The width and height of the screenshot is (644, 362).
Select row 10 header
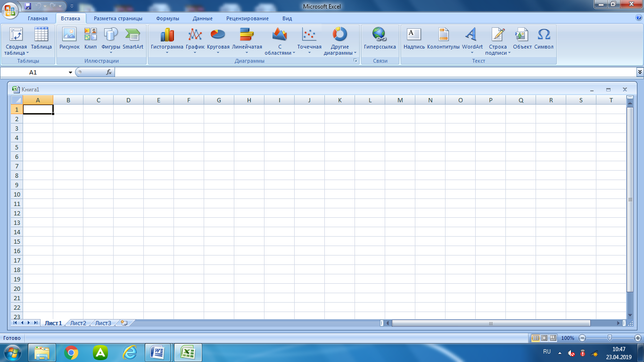(17, 194)
